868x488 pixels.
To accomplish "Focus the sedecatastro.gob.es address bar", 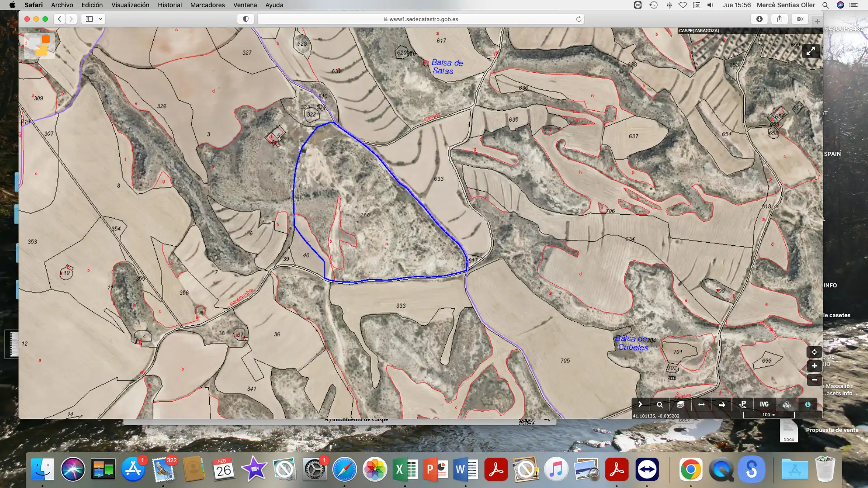I will tap(420, 19).
